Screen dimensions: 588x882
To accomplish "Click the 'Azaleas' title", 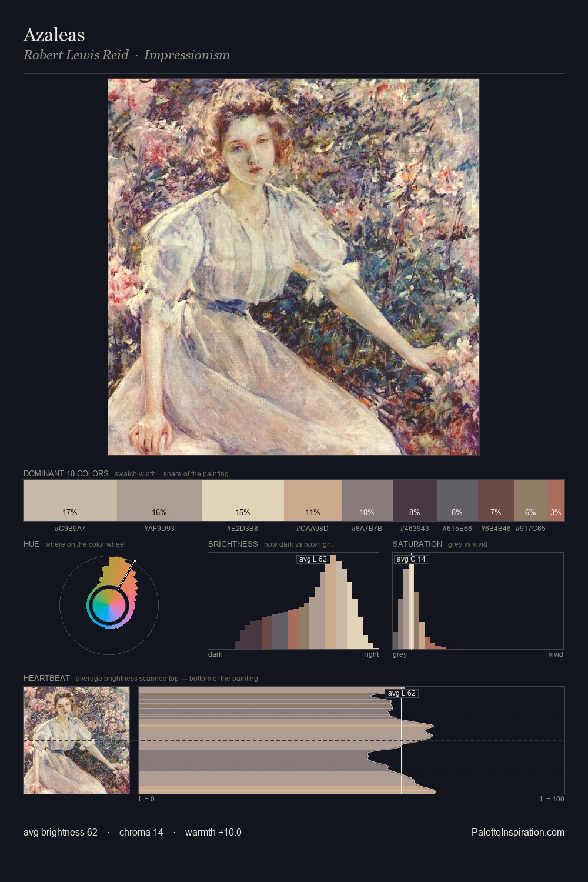I will point(54,35).
